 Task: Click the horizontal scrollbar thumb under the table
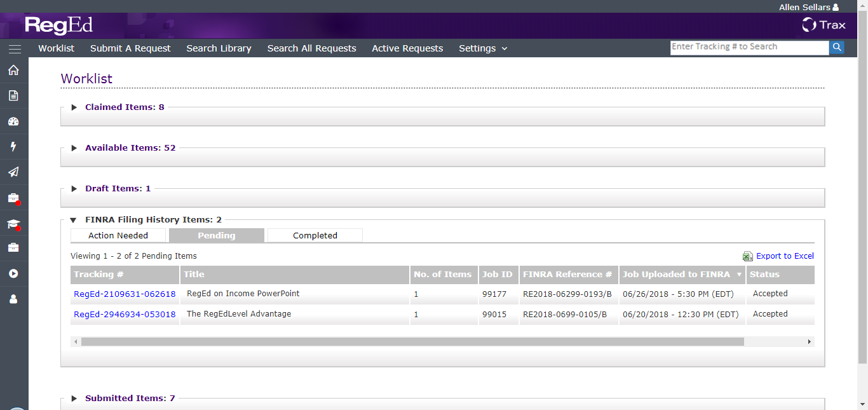click(x=412, y=342)
